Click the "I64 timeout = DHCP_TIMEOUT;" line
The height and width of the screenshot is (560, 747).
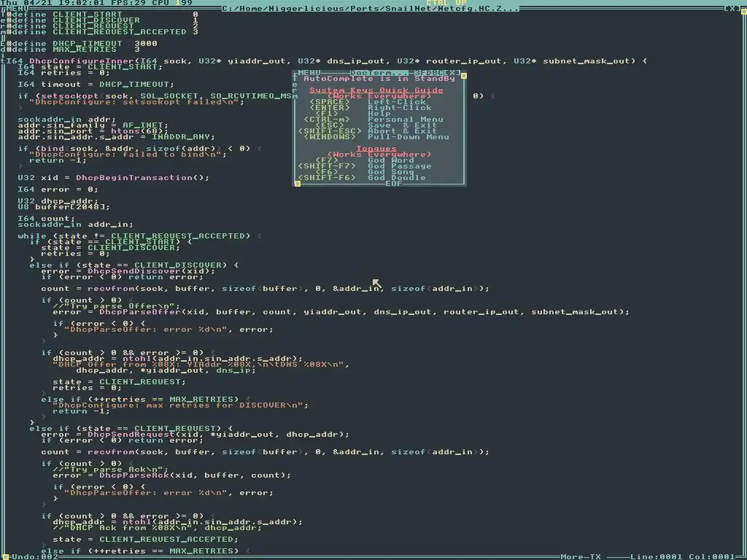pos(96,85)
